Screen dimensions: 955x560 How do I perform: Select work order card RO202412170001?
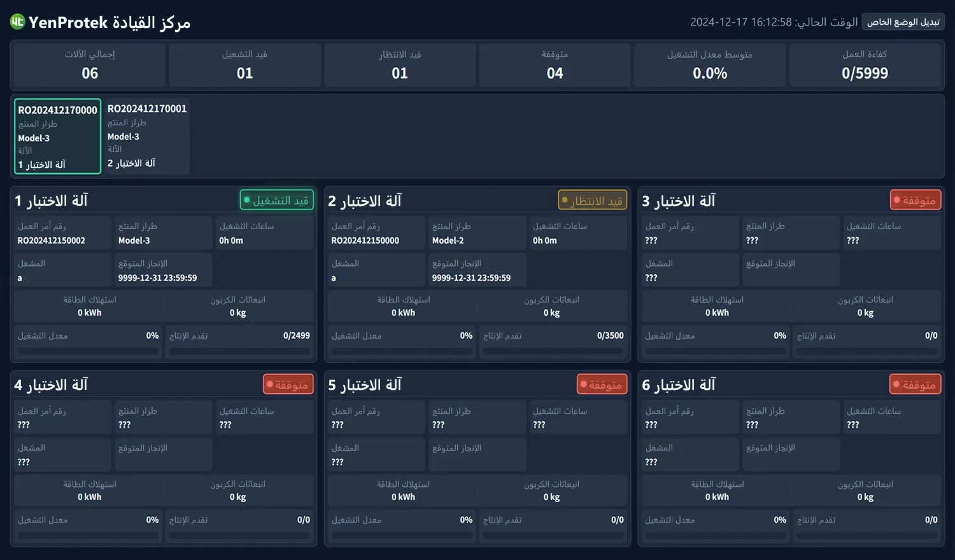[x=146, y=136]
